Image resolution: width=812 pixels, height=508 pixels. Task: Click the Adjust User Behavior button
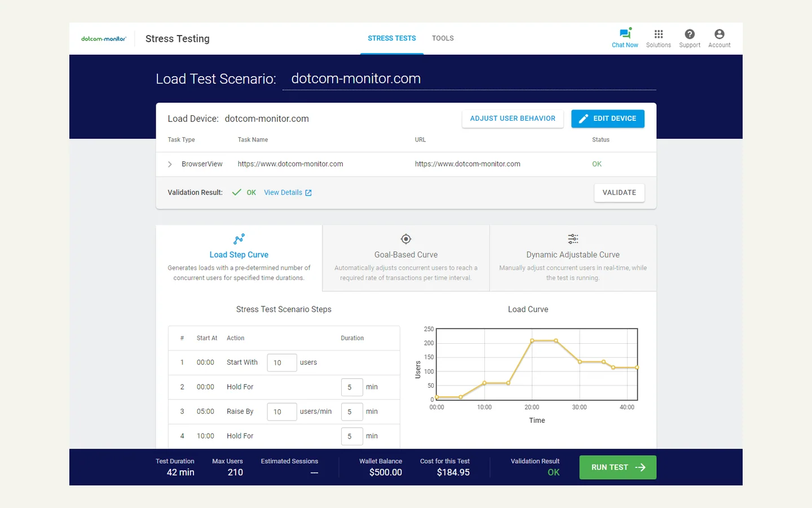[x=513, y=119]
